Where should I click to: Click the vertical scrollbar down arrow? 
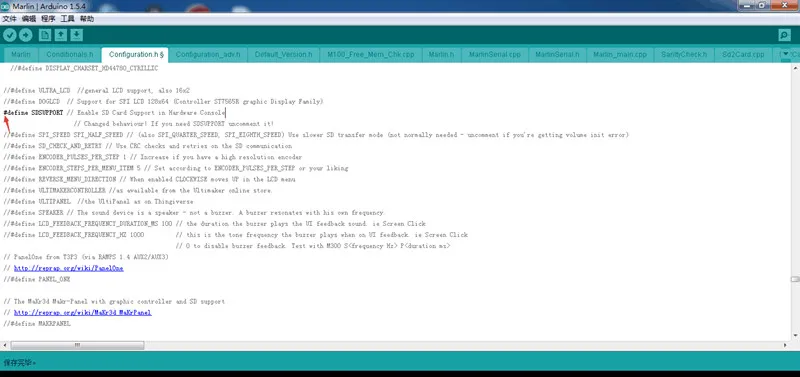coord(795,335)
